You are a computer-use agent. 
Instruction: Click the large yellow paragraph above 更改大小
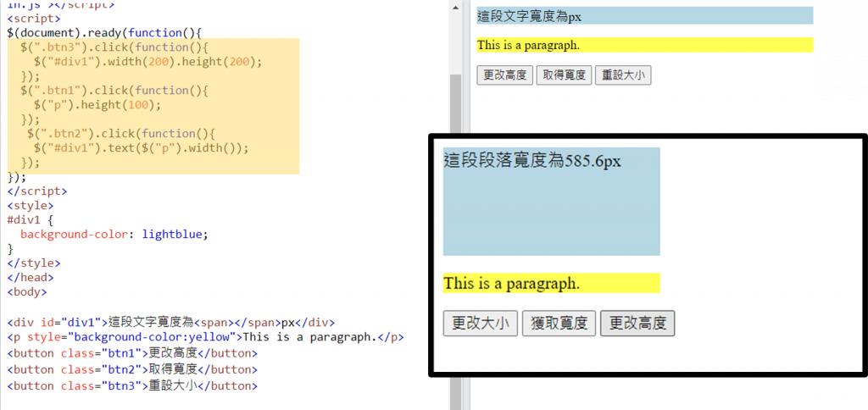(551, 283)
